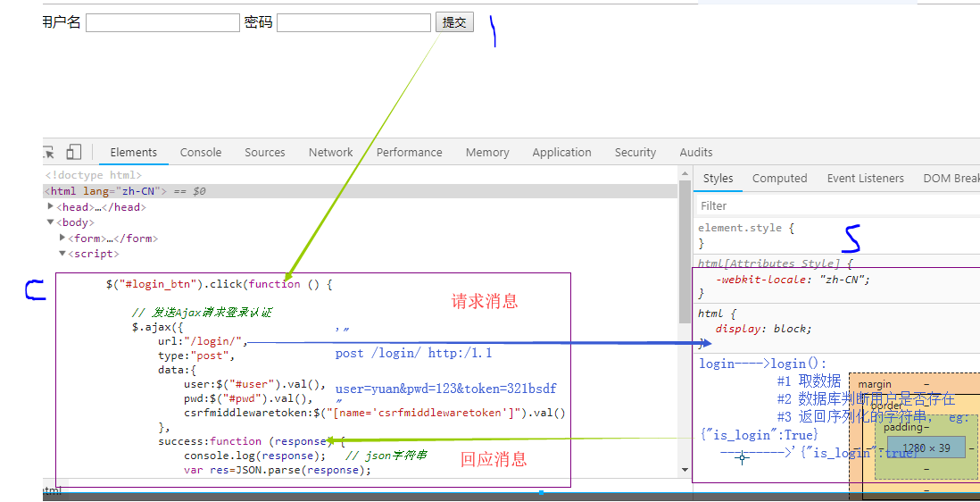Viewport: 980px width, 502px height.
Task: Open the Memory tab
Action: pos(487,153)
